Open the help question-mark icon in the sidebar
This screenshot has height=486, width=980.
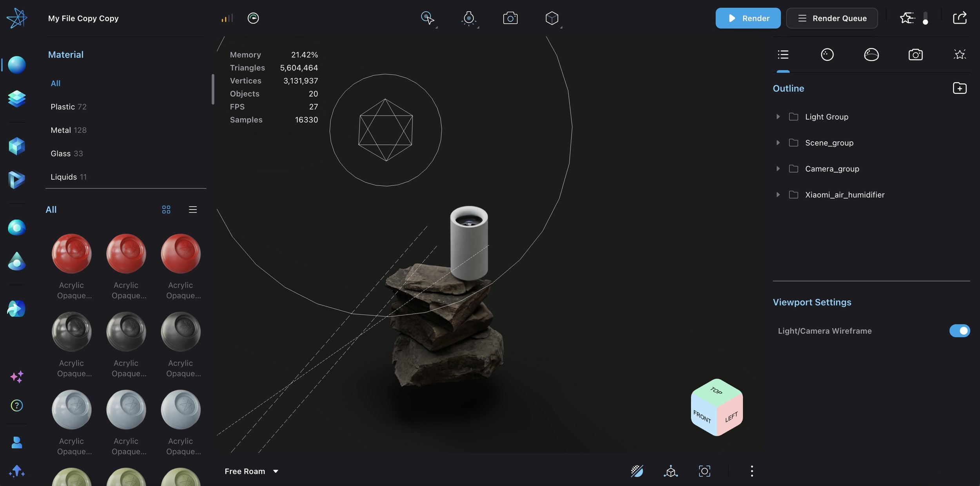pyautogui.click(x=16, y=406)
